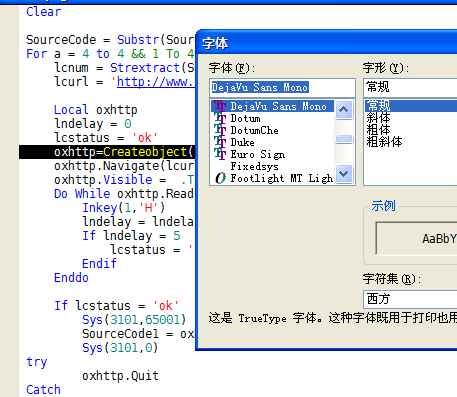
Task: Click TrueType icon beside Euro Sign
Action: pyautogui.click(x=220, y=154)
